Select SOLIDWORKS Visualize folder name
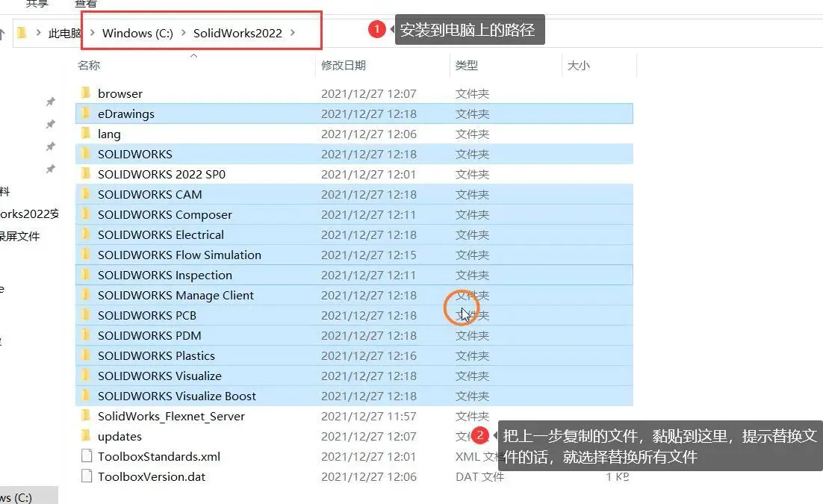Screen dimensions: 823x504 [x=160, y=376]
